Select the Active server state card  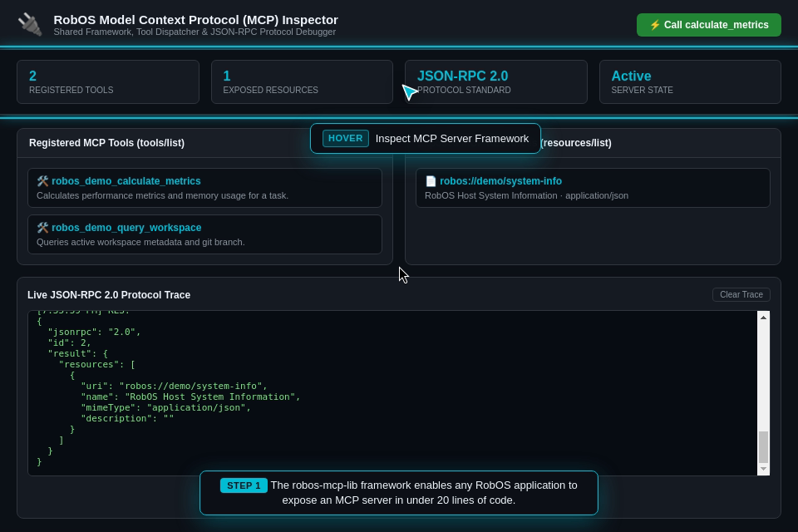coord(690,82)
